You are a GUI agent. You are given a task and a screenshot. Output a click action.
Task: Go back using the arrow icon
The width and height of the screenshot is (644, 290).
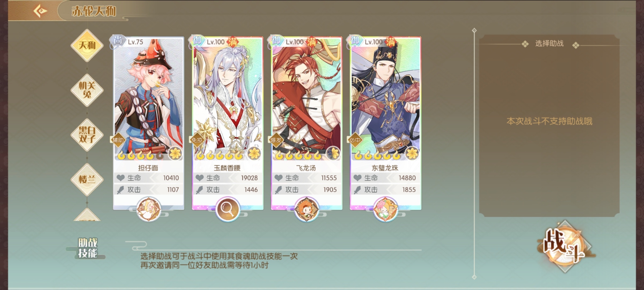(40, 11)
